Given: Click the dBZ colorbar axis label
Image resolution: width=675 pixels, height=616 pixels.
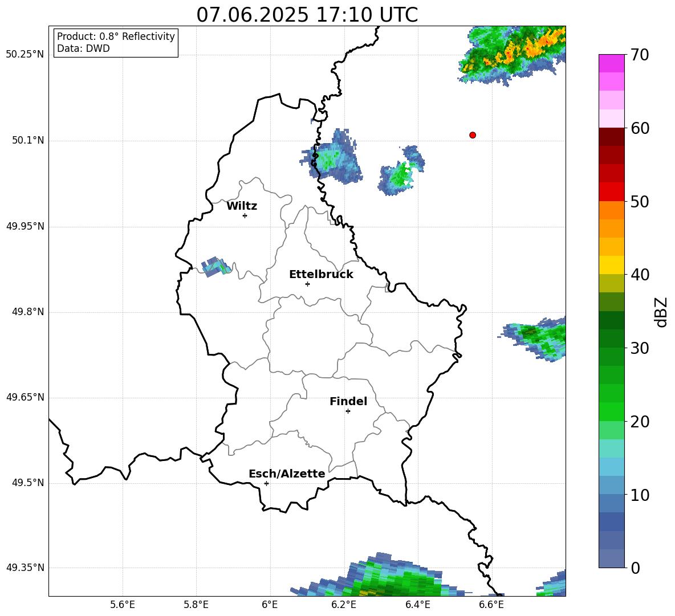Looking at the screenshot, I should click(x=662, y=312).
